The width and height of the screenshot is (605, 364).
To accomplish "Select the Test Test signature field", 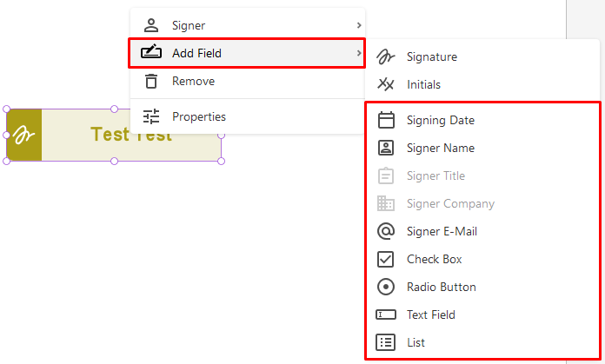I will tap(114, 135).
